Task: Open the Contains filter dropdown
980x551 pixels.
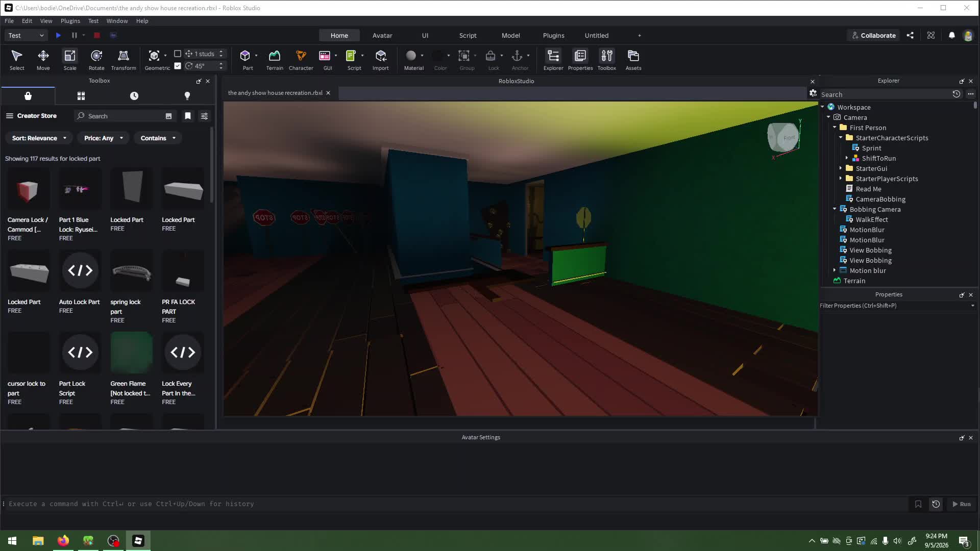Action: [x=158, y=138]
